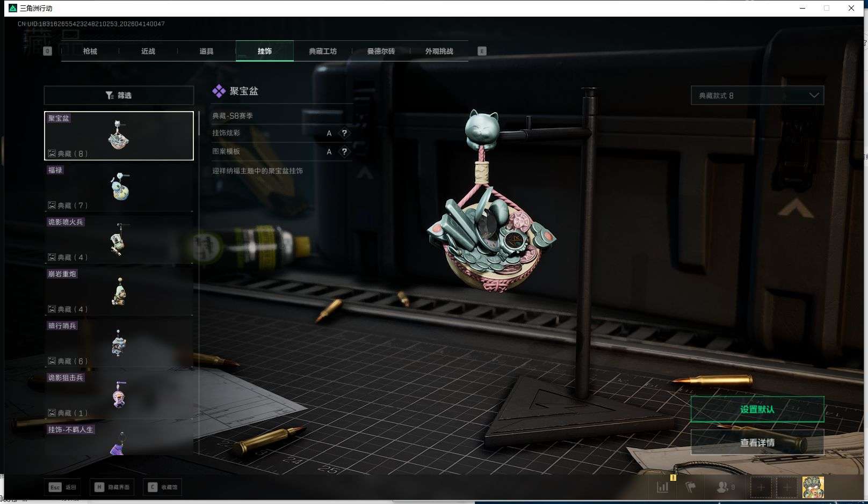Switch to the 枪械 tab
The height and width of the screenshot is (504, 868).
90,51
